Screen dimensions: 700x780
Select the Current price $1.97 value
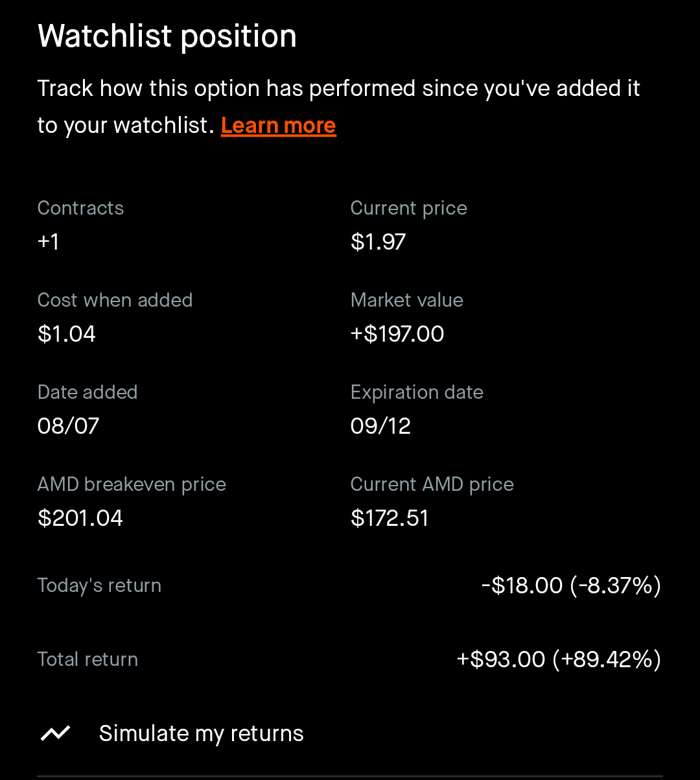click(378, 242)
